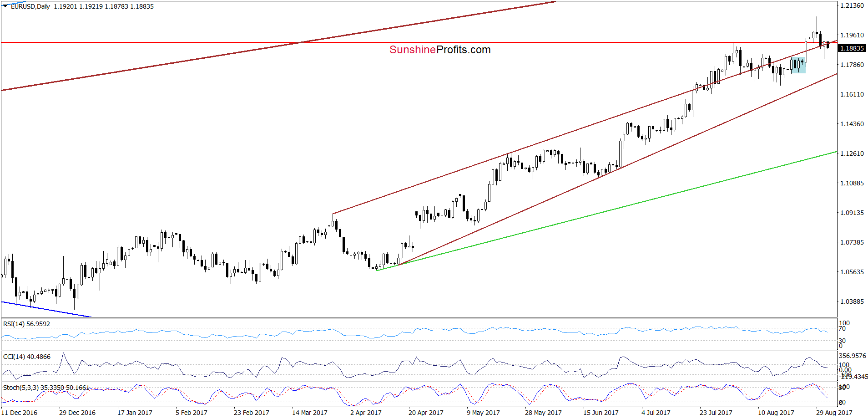Click the 29 Aug 2017 date label
The height and width of the screenshot is (419, 868).
click(834, 413)
